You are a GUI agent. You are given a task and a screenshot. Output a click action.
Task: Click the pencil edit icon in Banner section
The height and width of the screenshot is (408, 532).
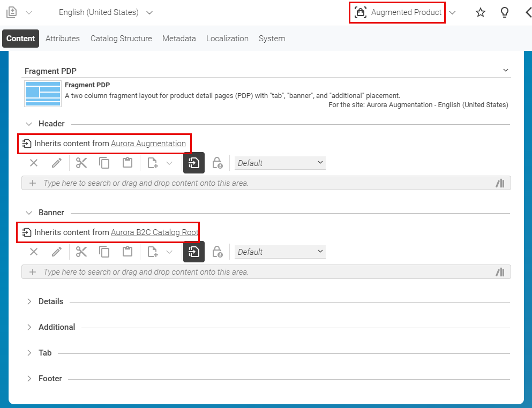click(x=57, y=252)
